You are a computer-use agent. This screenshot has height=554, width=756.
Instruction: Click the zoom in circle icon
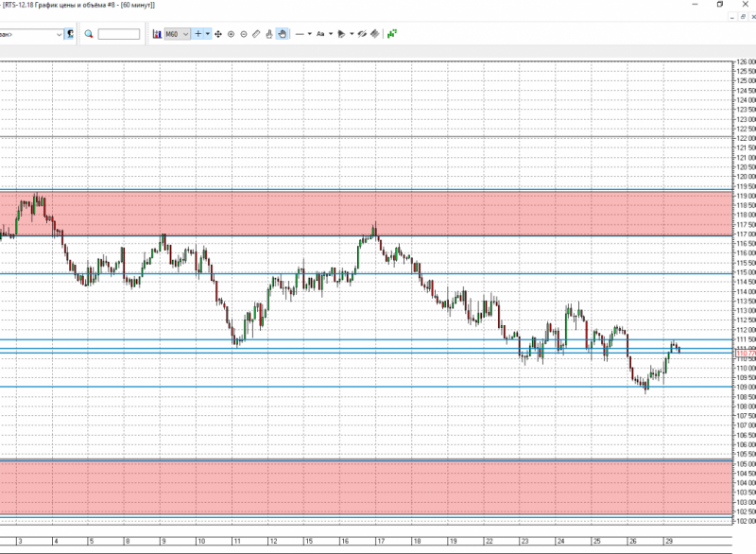[x=231, y=34]
